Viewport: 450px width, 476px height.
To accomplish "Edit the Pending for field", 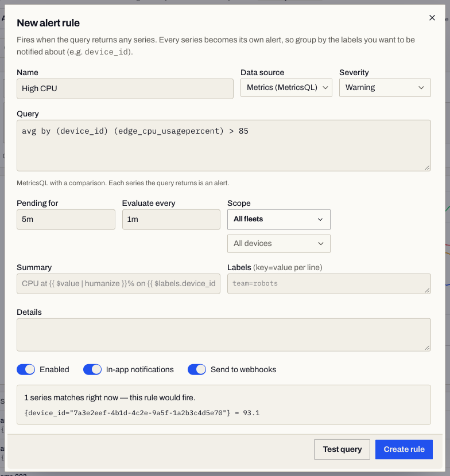I will tap(66, 219).
